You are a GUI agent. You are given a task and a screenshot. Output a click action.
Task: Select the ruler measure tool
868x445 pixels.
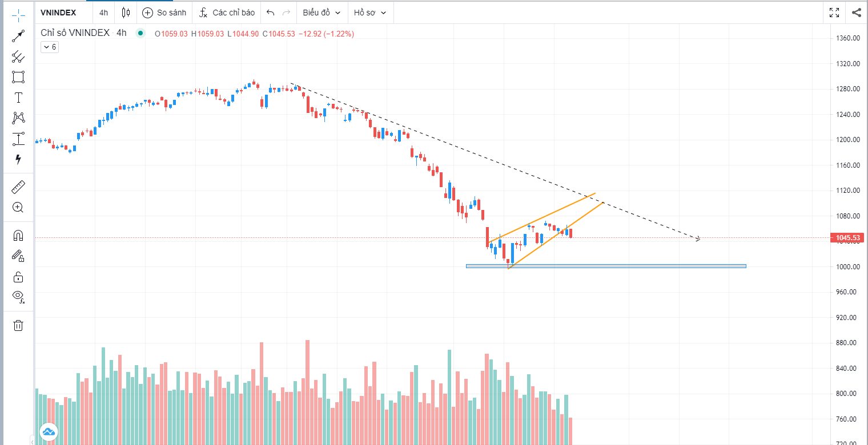coord(18,187)
